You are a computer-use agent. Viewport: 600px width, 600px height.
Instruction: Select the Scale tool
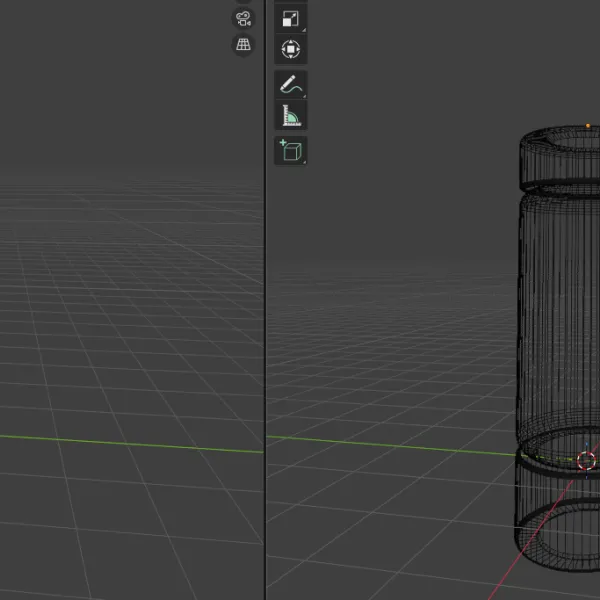pos(290,18)
